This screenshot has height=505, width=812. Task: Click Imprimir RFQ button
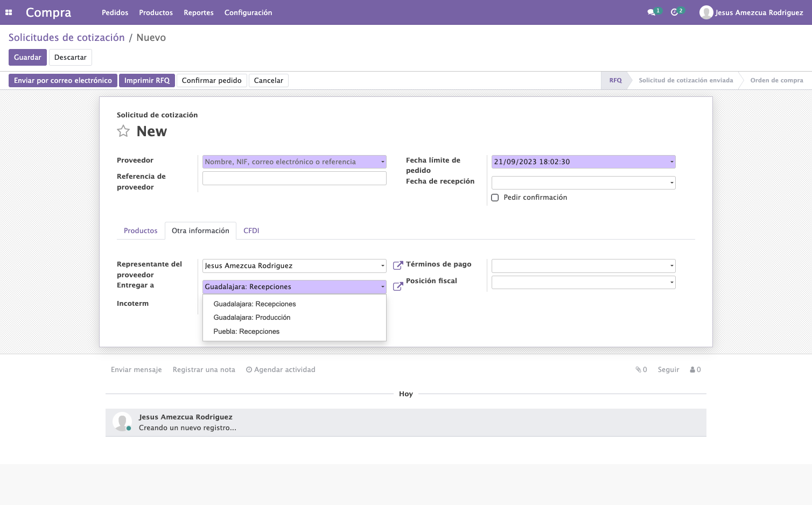click(x=147, y=80)
